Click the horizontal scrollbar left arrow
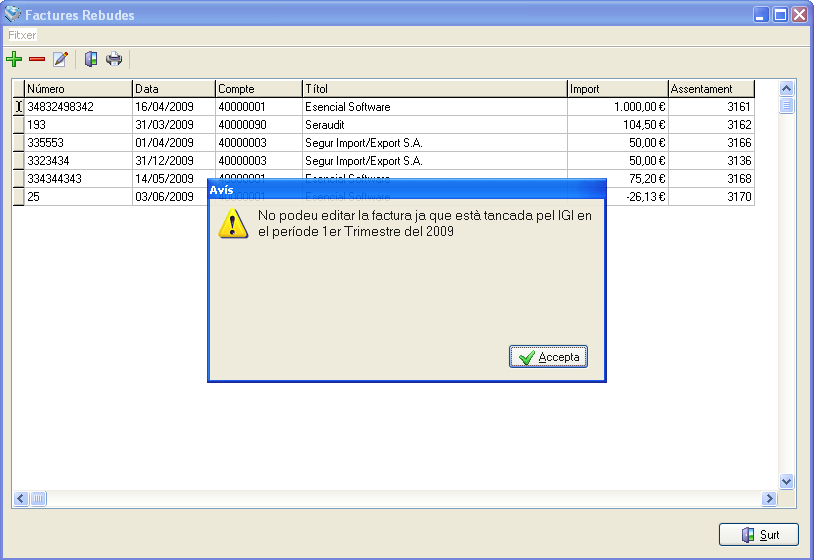The width and height of the screenshot is (814, 560). click(x=21, y=499)
